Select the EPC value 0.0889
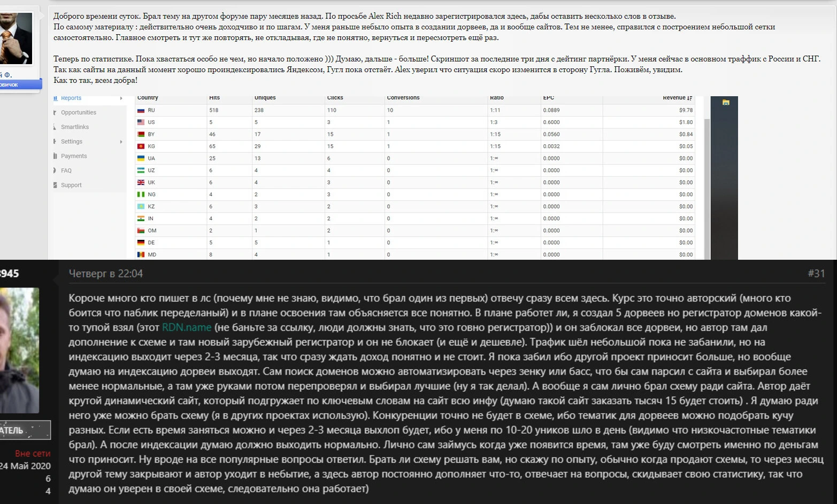Screen dimensions: 837x504 pos(551,110)
